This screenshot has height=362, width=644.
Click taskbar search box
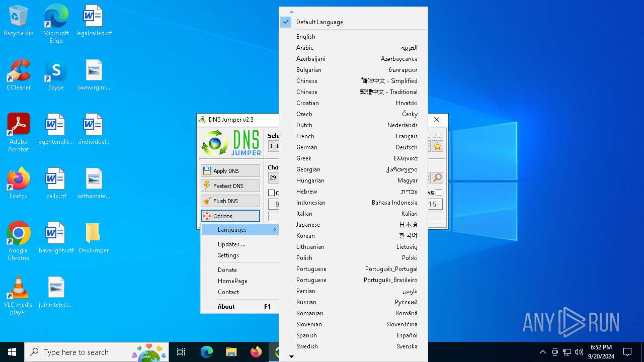click(97, 352)
